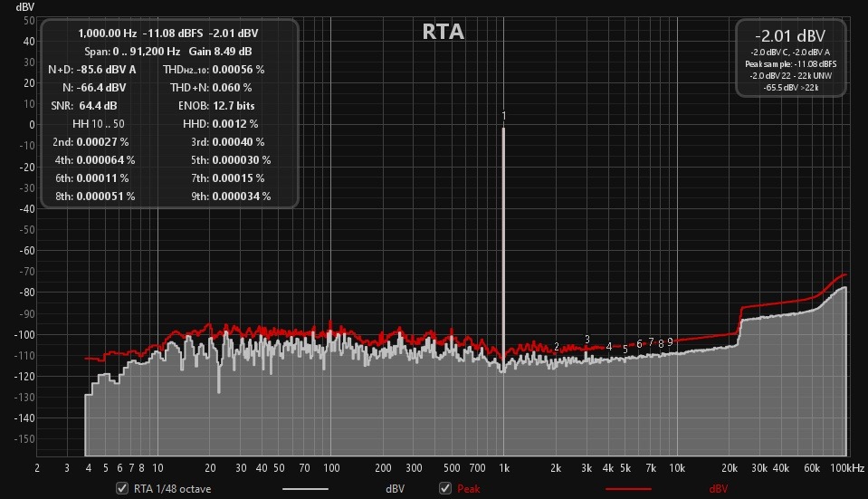Click the THD+N 0.060 % value

(232, 88)
